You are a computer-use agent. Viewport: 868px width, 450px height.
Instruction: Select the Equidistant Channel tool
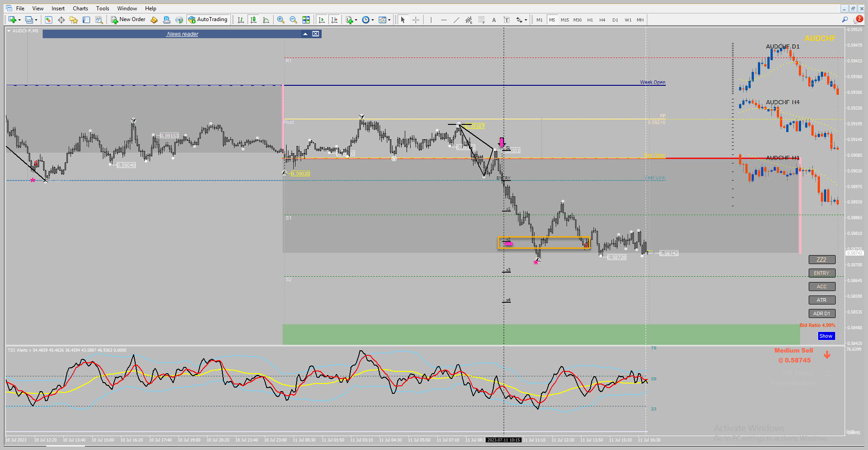pos(469,20)
